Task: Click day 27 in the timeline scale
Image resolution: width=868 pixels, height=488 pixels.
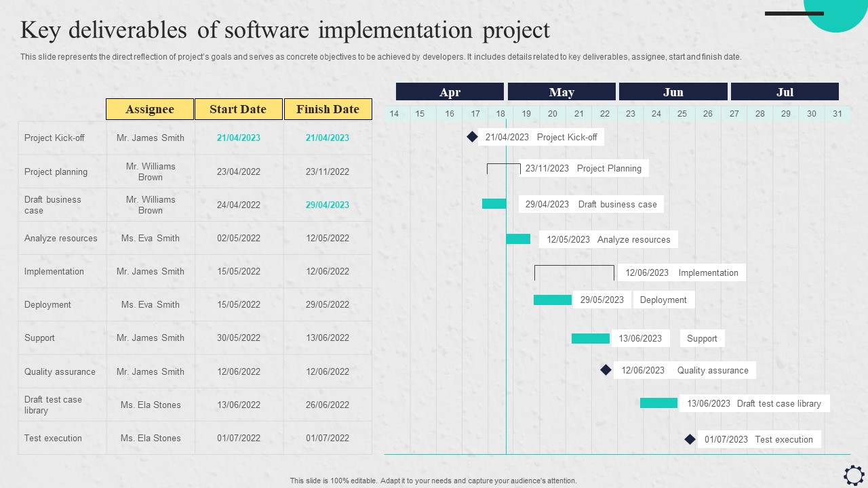Action: (x=734, y=114)
